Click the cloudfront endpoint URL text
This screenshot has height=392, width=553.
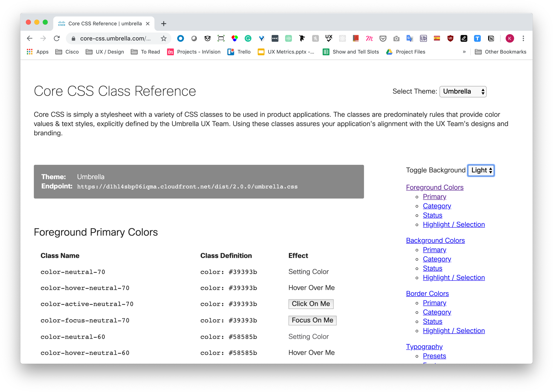click(x=187, y=187)
